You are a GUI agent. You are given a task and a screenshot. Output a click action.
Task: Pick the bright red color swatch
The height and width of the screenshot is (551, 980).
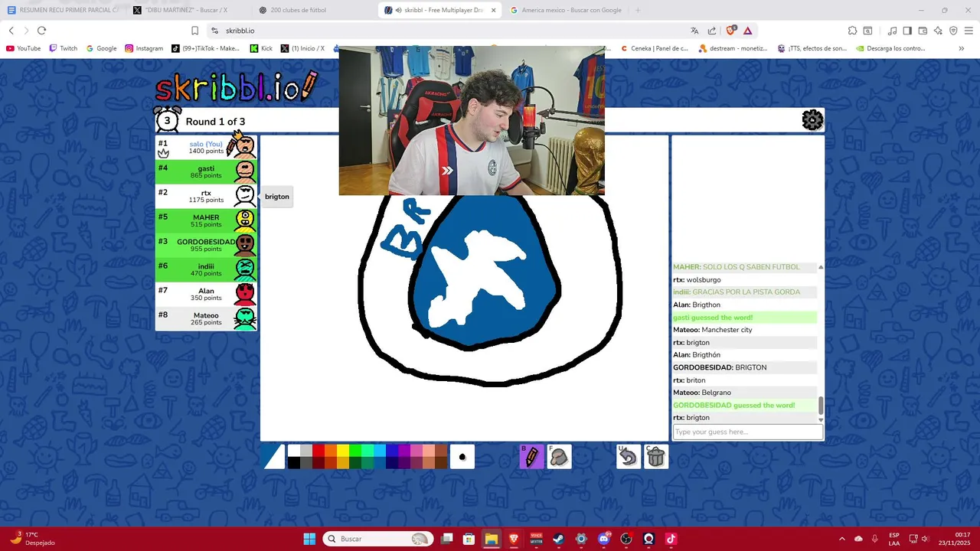coord(318,451)
